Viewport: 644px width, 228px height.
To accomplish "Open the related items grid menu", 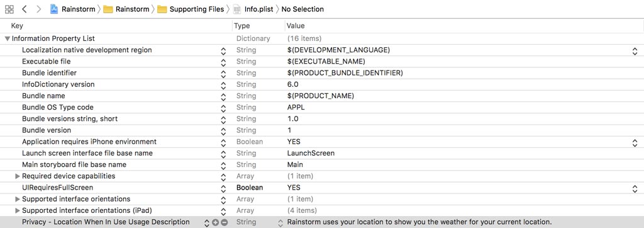I will tap(9, 9).
